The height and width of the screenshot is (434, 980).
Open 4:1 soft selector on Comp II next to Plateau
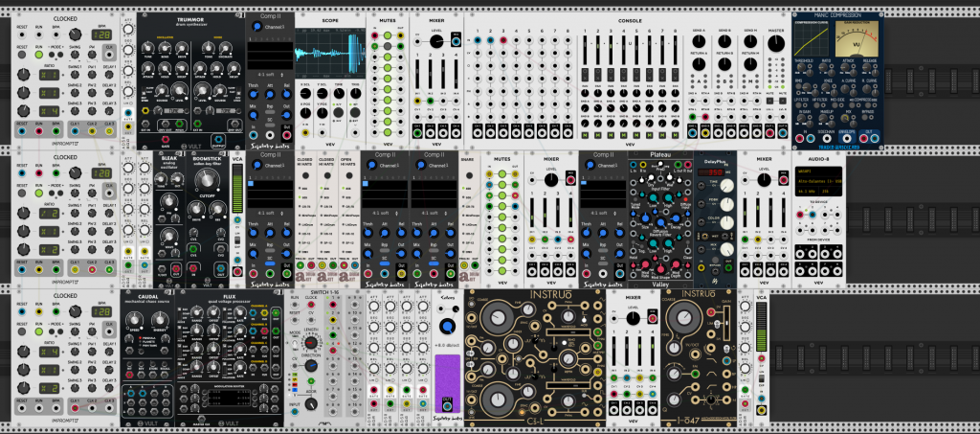tap(603, 213)
